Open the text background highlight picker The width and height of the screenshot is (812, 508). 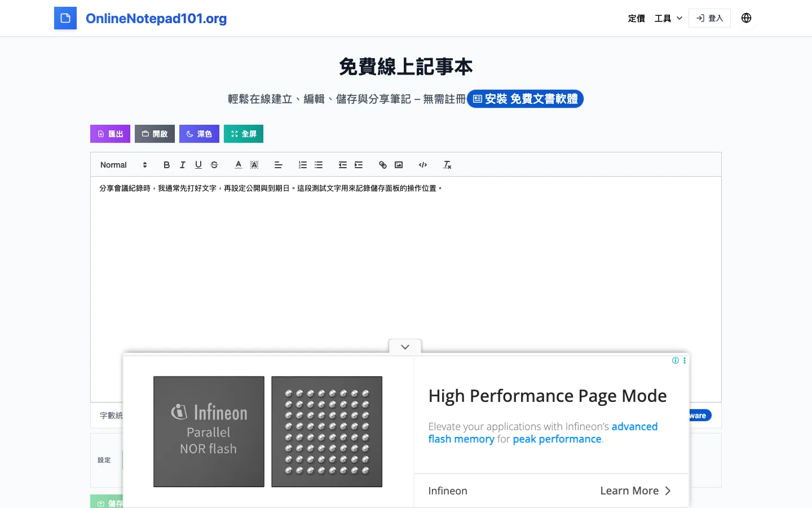coord(254,165)
